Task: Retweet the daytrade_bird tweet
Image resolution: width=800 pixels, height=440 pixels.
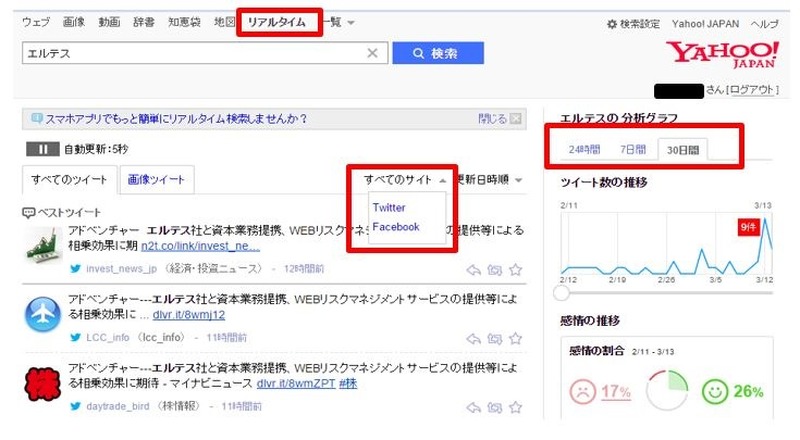Action: tap(495, 408)
